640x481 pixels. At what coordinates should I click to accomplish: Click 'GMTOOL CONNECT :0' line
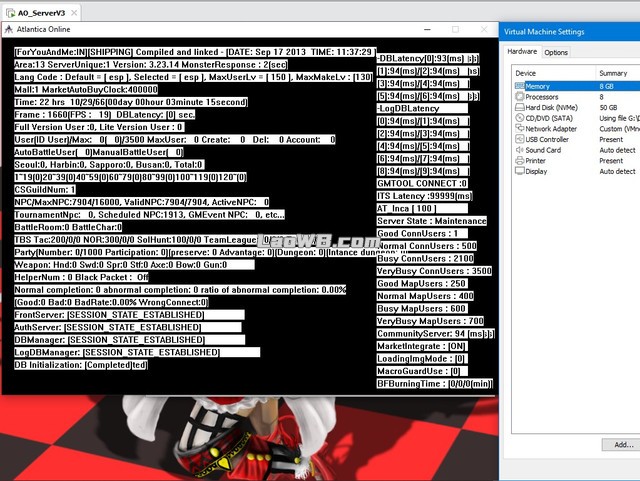tap(422, 184)
